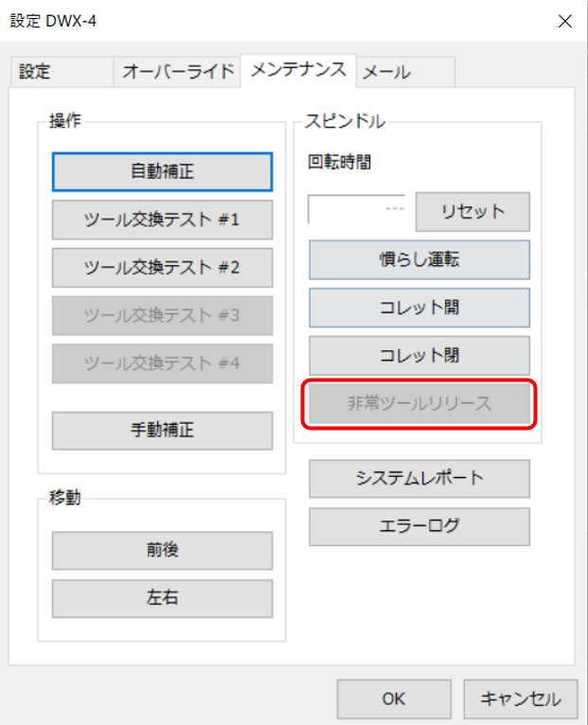Image resolution: width=588 pixels, height=725 pixels.
Task: Run ツール交換テスト #2
Action: [x=162, y=268]
